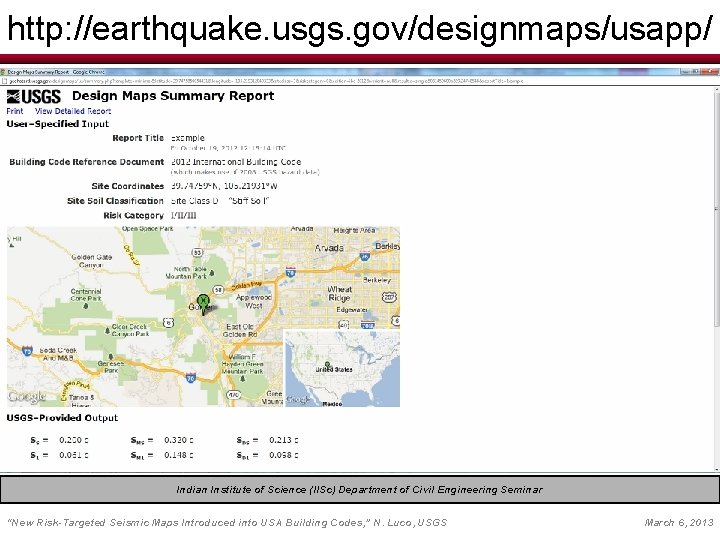The image size is (720, 540).
Task: Click the Applewood West map label
Action: 254,301
